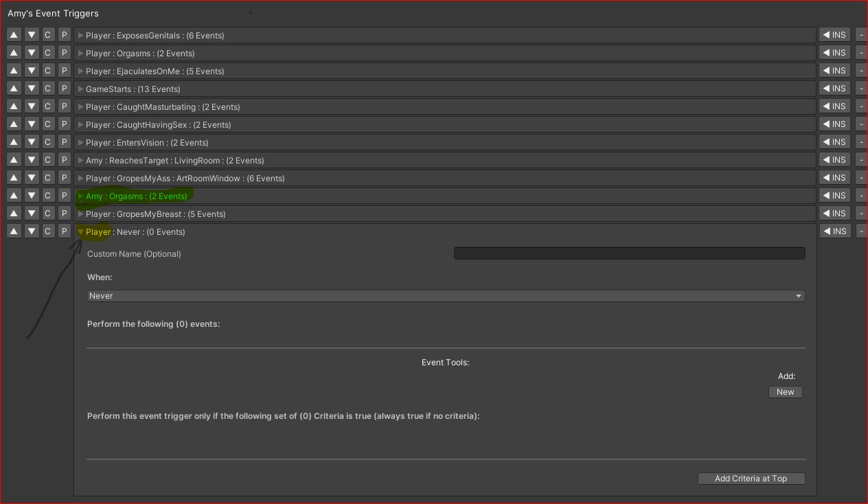
Task: Expand the Player : EjaculatesOnMe trigger
Action: pos(80,71)
